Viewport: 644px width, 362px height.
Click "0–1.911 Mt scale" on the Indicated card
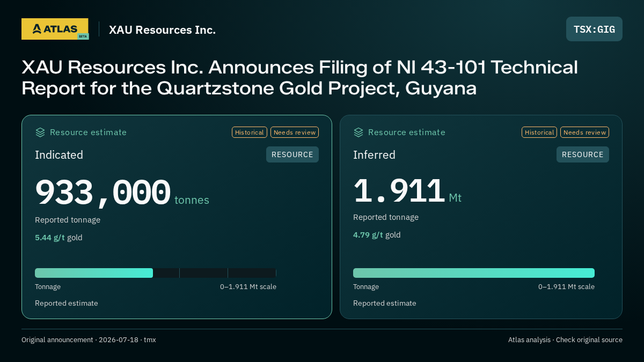(248, 287)
